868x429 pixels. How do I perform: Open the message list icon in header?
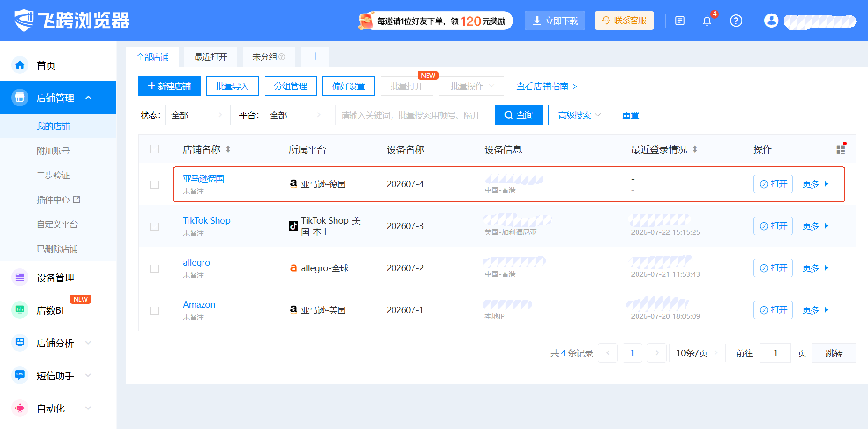(x=680, y=21)
